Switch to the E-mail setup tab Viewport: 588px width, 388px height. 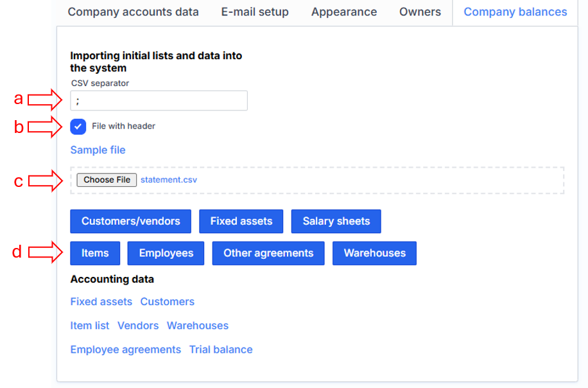tap(255, 12)
